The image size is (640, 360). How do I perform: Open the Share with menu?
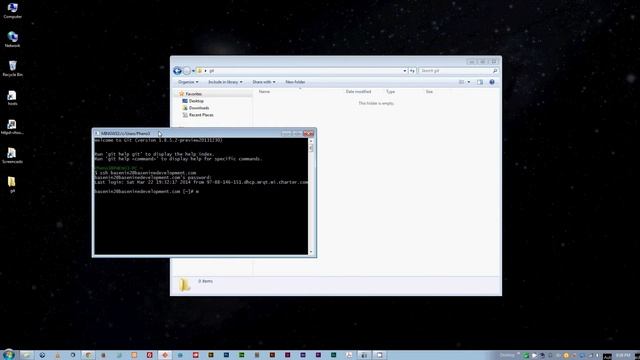tap(264, 82)
